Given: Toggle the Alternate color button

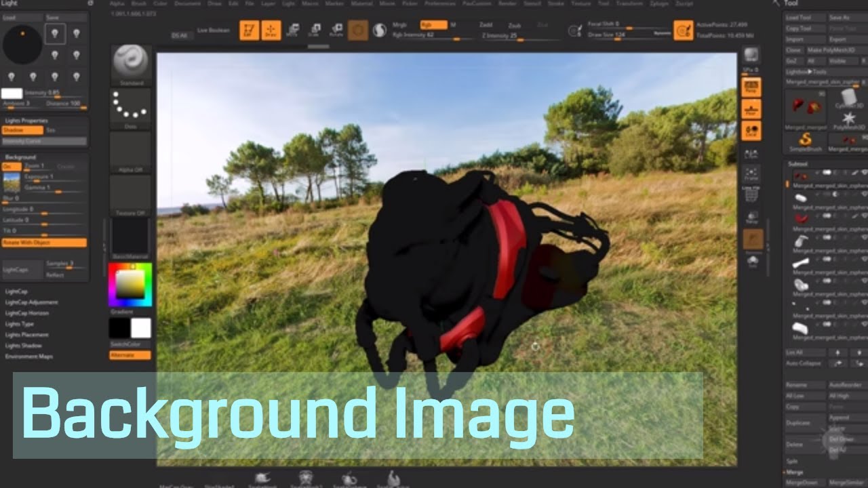Looking at the screenshot, I should (130, 355).
